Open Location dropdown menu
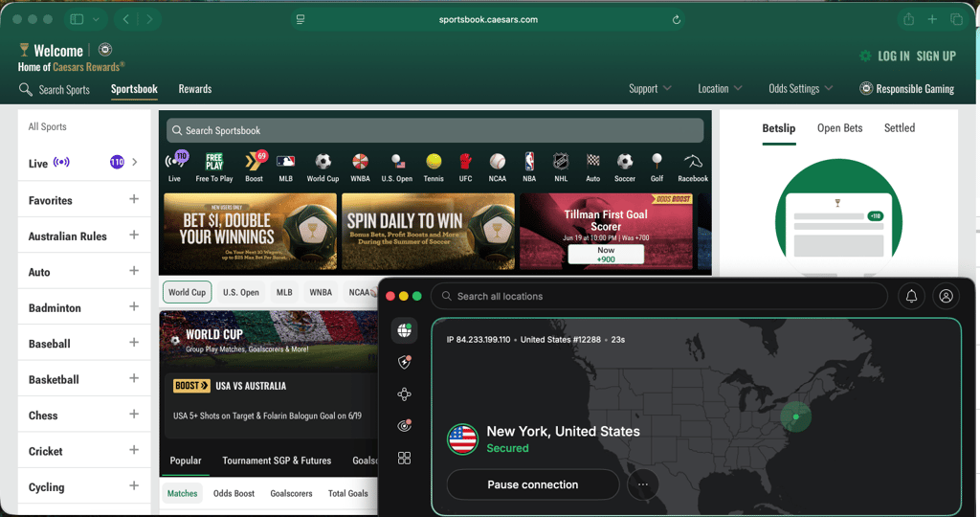The image size is (980, 517). point(720,89)
